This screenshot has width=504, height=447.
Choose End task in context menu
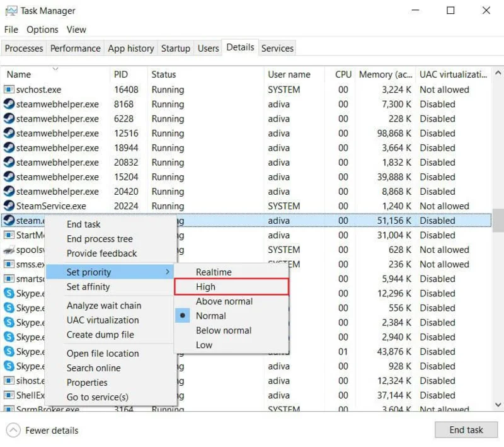(110, 224)
